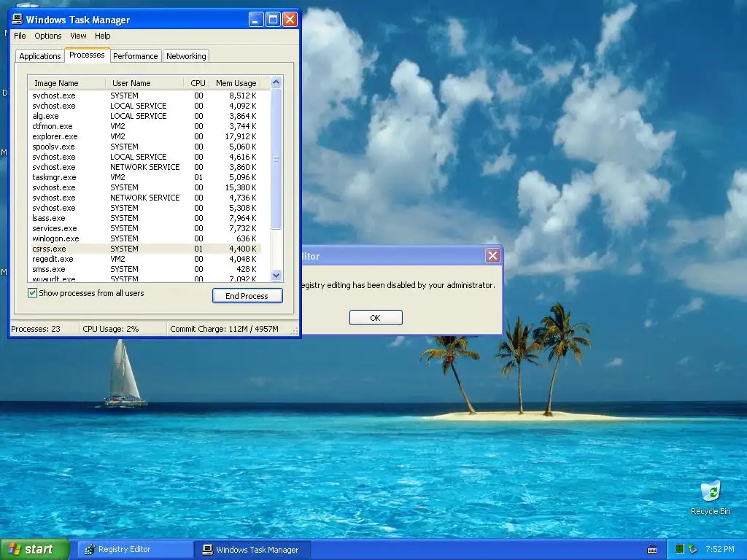747x560 pixels.
Task: Select the Processes tab
Action: click(x=87, y=55)
